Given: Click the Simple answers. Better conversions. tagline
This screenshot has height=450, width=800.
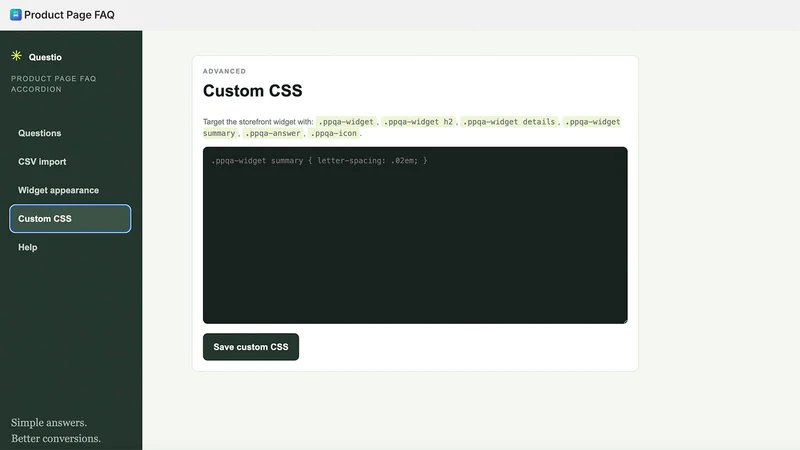Looking at the screenshot, I should pyautogui.click(x=56, y=431).
